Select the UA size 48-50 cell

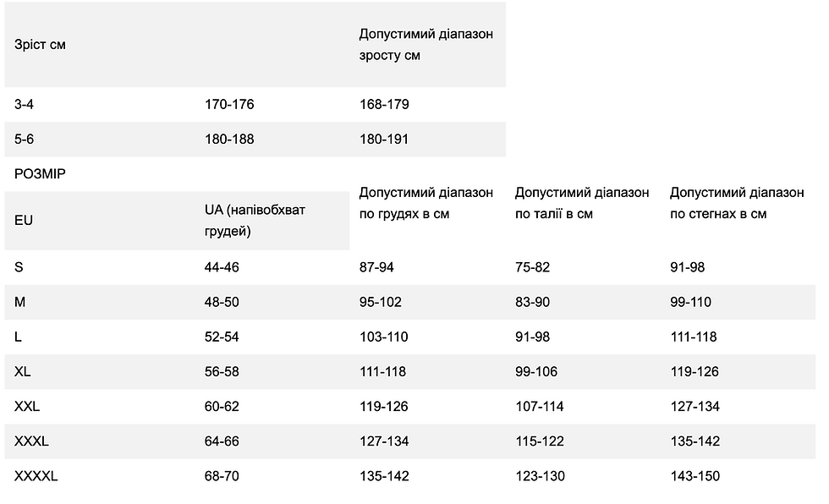click(222, 302)
